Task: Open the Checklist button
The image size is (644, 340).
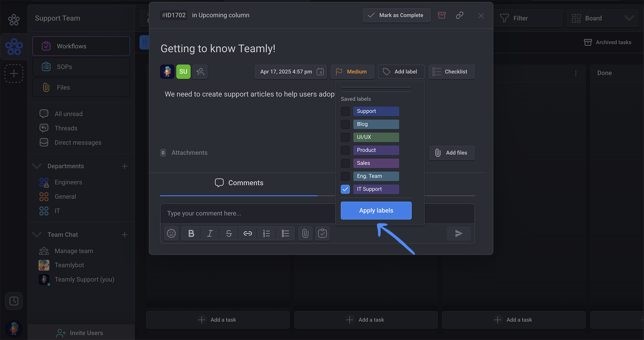Action: point(451,72)
